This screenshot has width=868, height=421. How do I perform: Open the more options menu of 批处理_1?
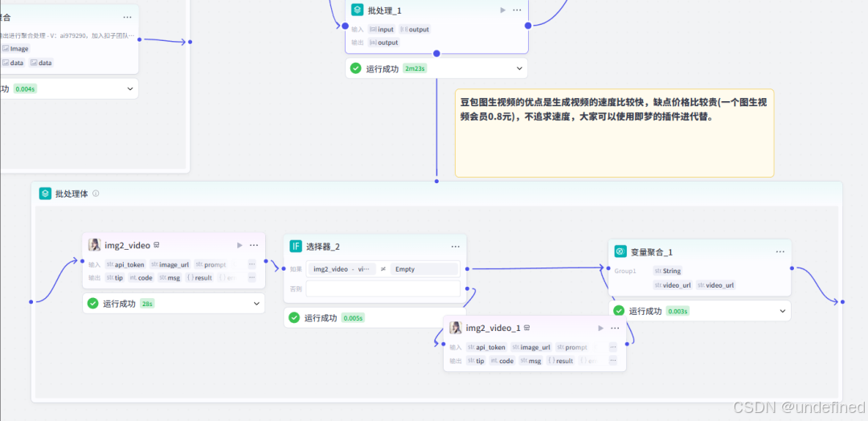point(517,10)
